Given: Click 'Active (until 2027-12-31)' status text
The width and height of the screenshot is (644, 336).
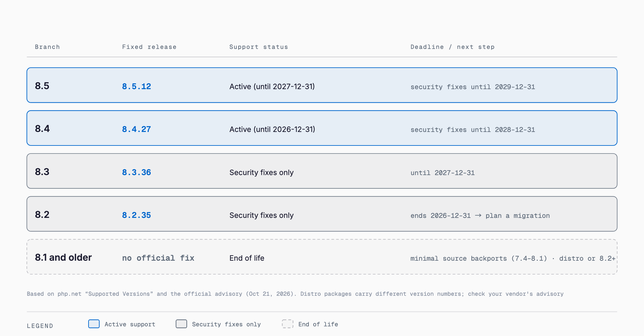Looking at the screenshot, I should coord(272,87).
